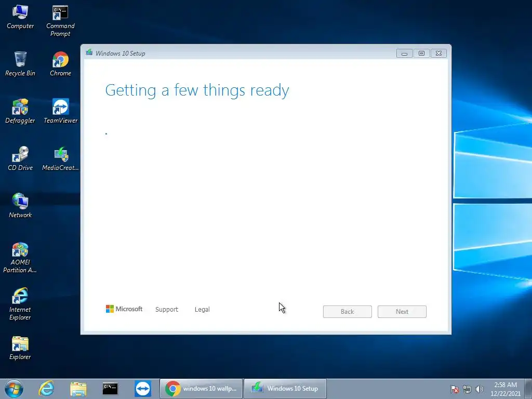Switch to the Windows 10 Setup taskbar button

[x=285, y=389]
